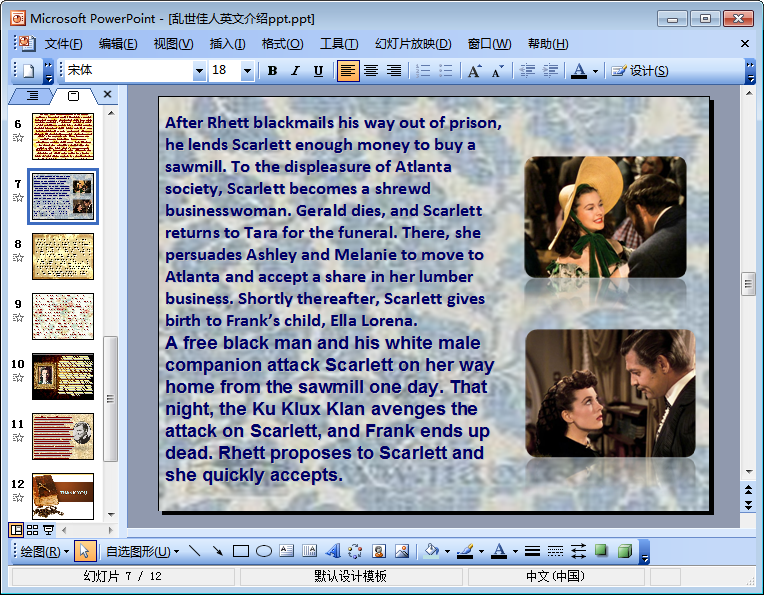Apply line color brush
764x595 pixels.
tap(465, 551)
